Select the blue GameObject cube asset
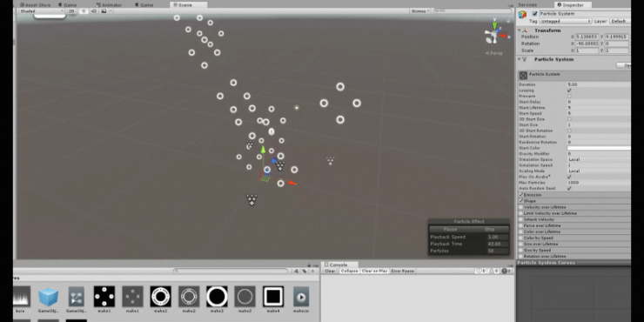 (x=49, y=297)
